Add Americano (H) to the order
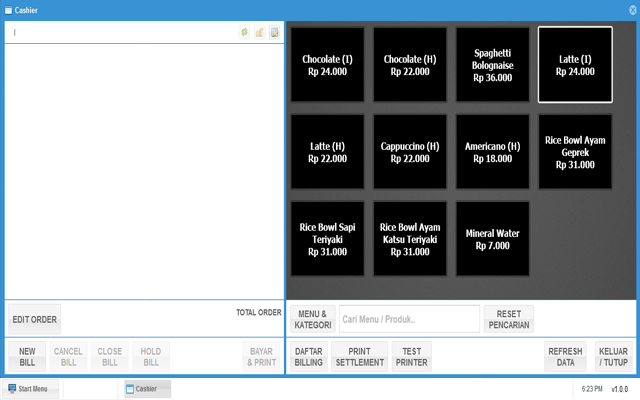 [492, 152]
